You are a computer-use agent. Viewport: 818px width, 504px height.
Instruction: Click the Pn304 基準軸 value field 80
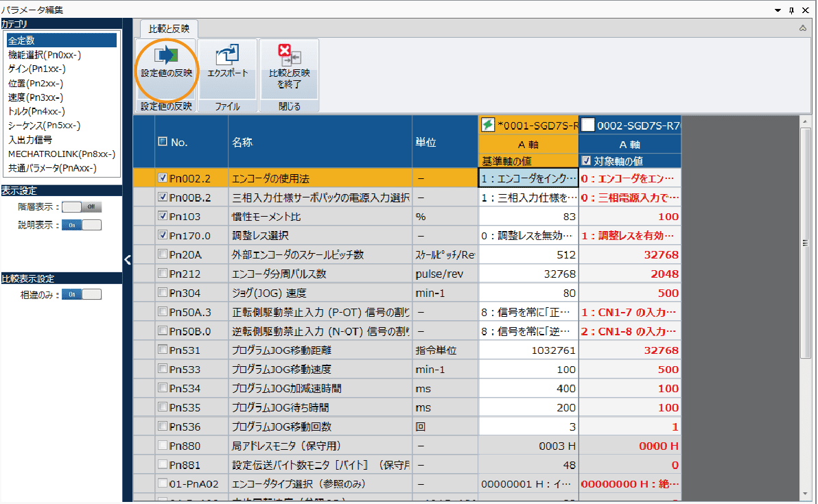point(528,293)
